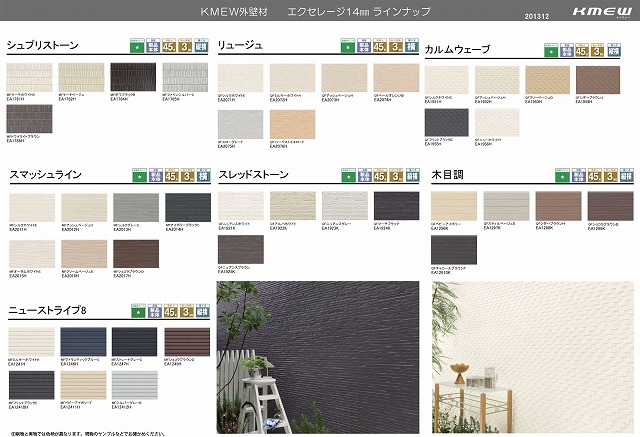Pick the black brick swatch in シュプリストーン
The height and width of the screenshot is (437, 640).
click(x=133, y=77)
